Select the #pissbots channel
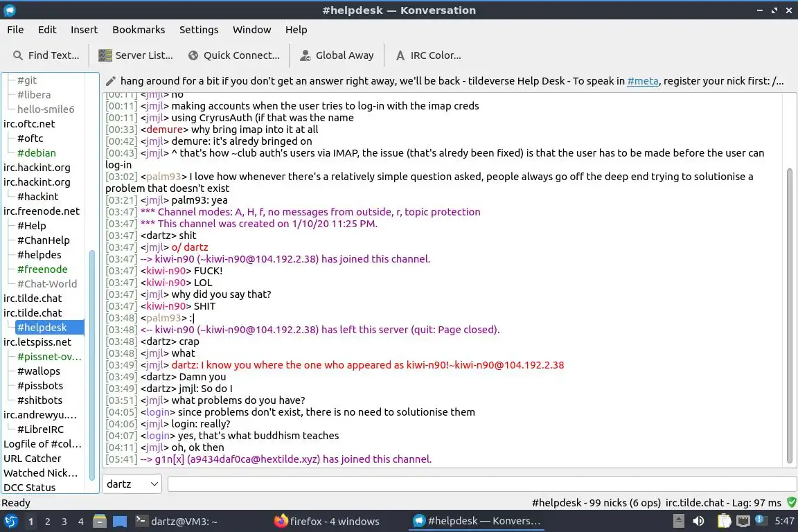Viewport: 798px width, 532px height. tap(40, 386)
